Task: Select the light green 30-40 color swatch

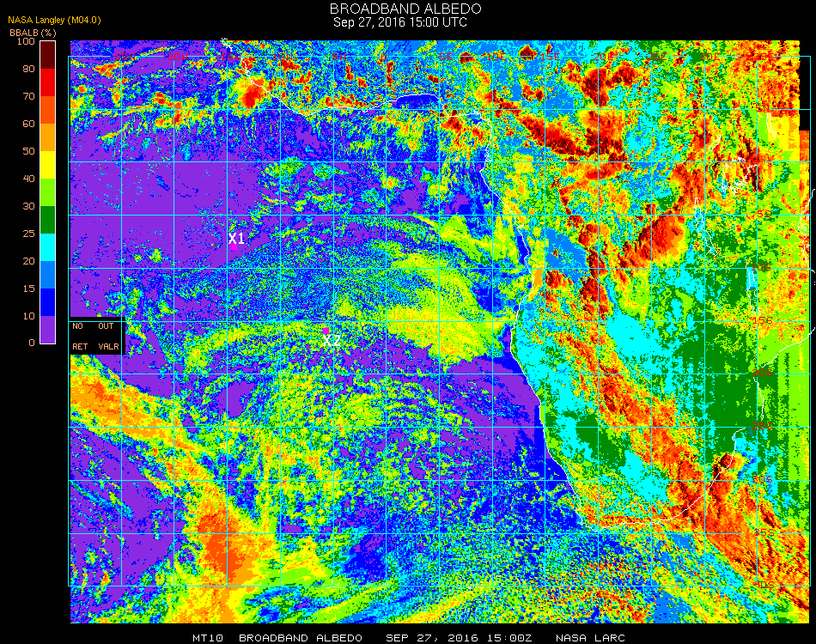Action: pyautogui.click(x=48, y=192)
